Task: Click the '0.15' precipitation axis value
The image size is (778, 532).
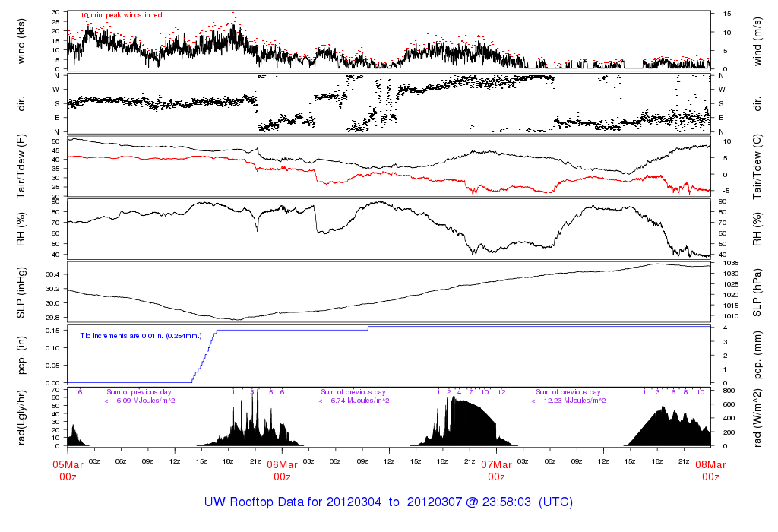Action: [52, 331]
